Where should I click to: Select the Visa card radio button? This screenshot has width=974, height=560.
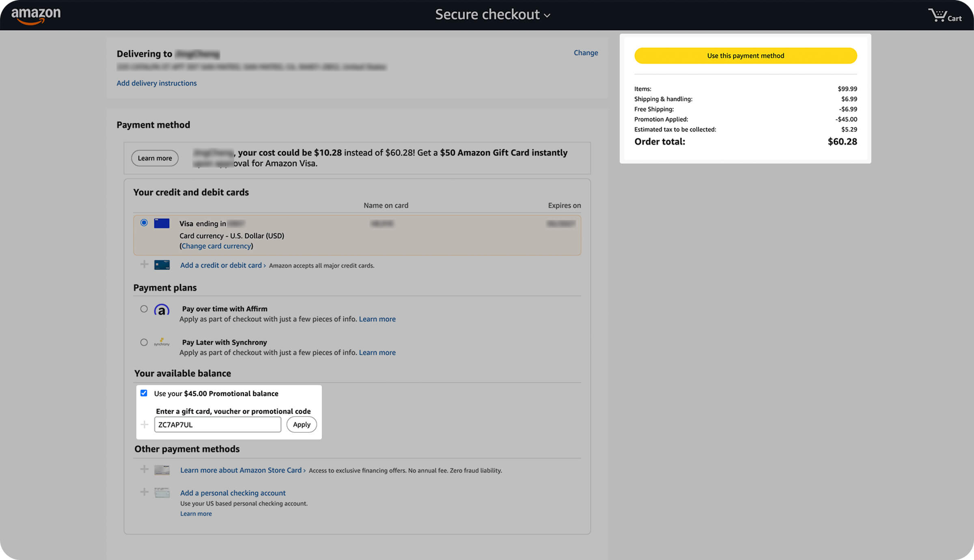coord(144,223)
